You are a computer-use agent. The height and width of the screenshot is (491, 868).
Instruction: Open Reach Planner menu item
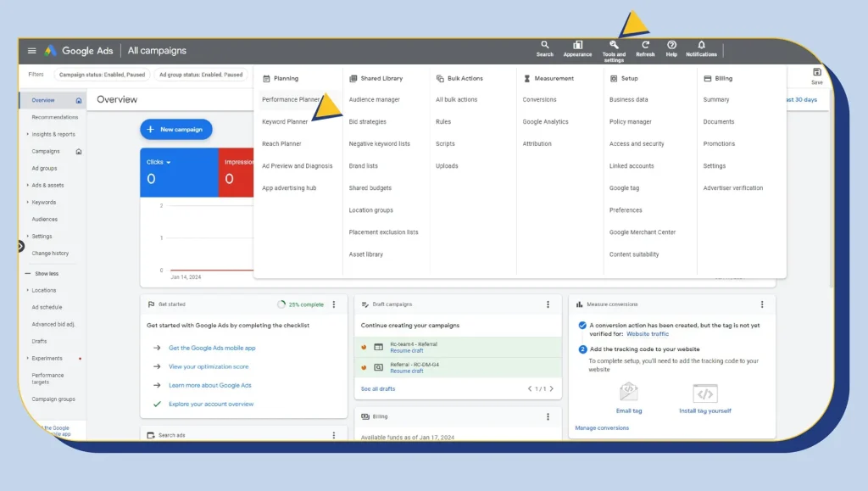click(281, 144)
